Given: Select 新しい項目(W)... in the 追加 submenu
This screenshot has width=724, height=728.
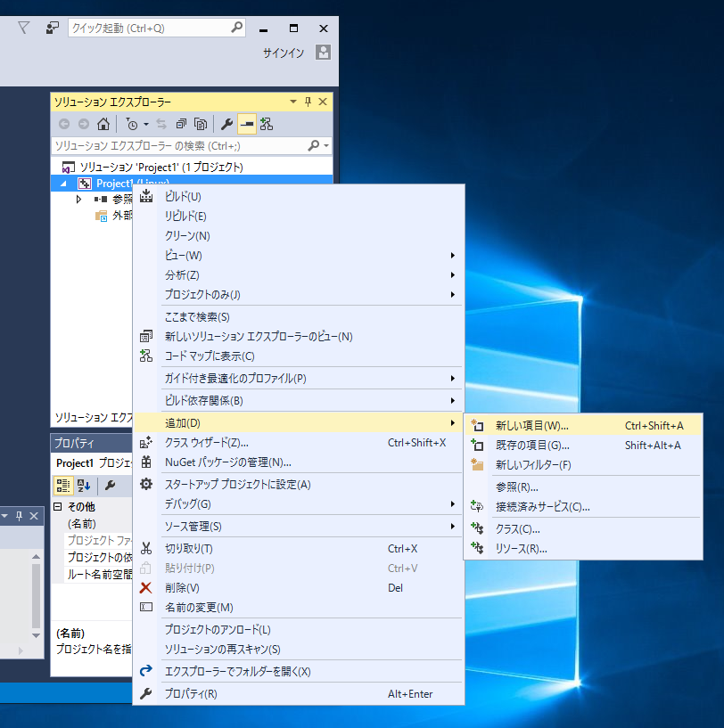Looking at the screenshot, I should point(583,426).
